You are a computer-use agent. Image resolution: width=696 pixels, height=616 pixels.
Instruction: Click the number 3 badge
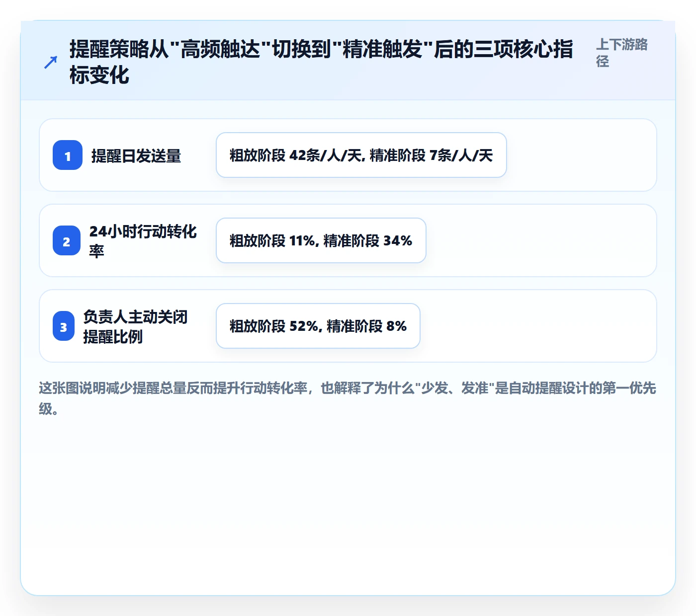point(64,326)
